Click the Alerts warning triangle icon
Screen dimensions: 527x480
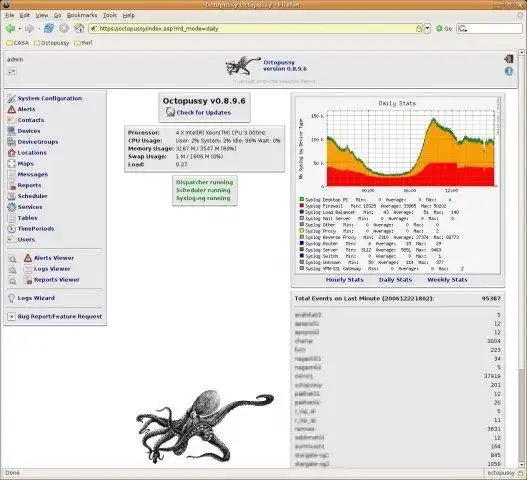(12, 109)
